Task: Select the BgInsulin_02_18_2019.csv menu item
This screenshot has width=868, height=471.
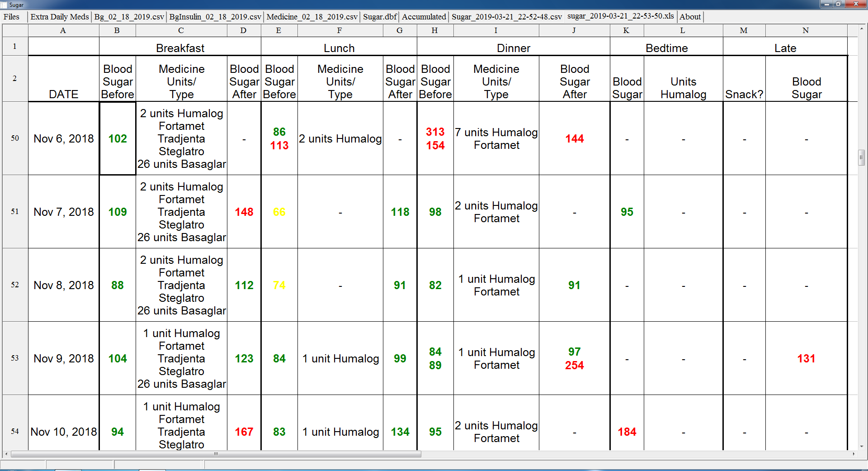Action: point(215,17)
